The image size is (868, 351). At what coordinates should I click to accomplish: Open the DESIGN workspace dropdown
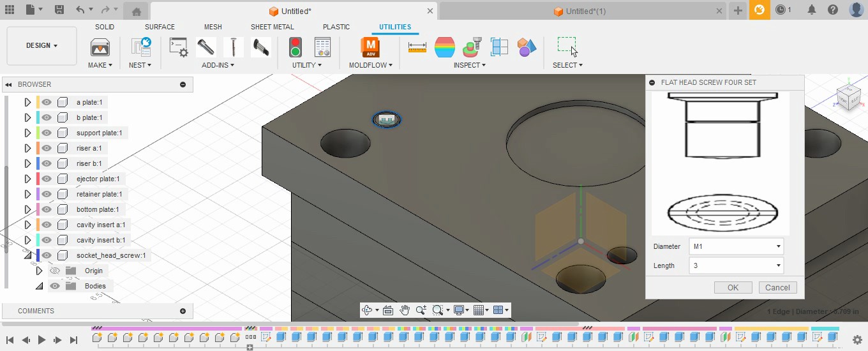(x=42, y=46)
